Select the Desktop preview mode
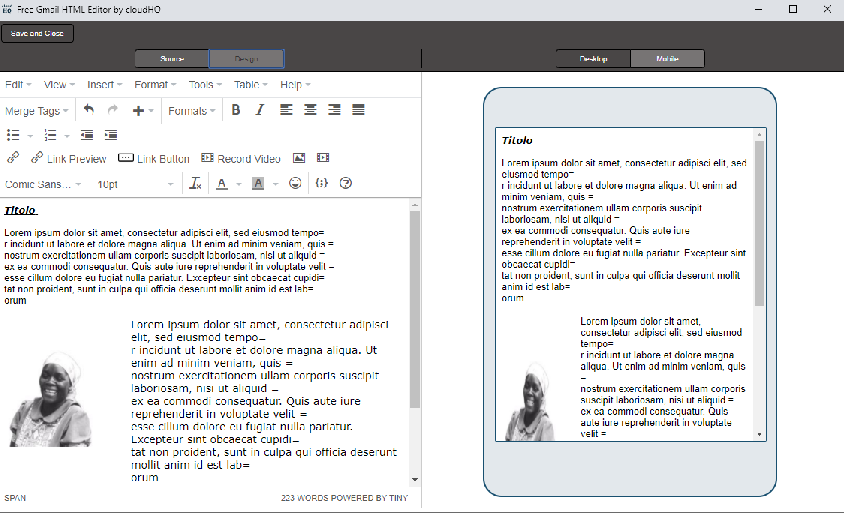The height and width of the screenshot is (514, 850). (594, 59)
